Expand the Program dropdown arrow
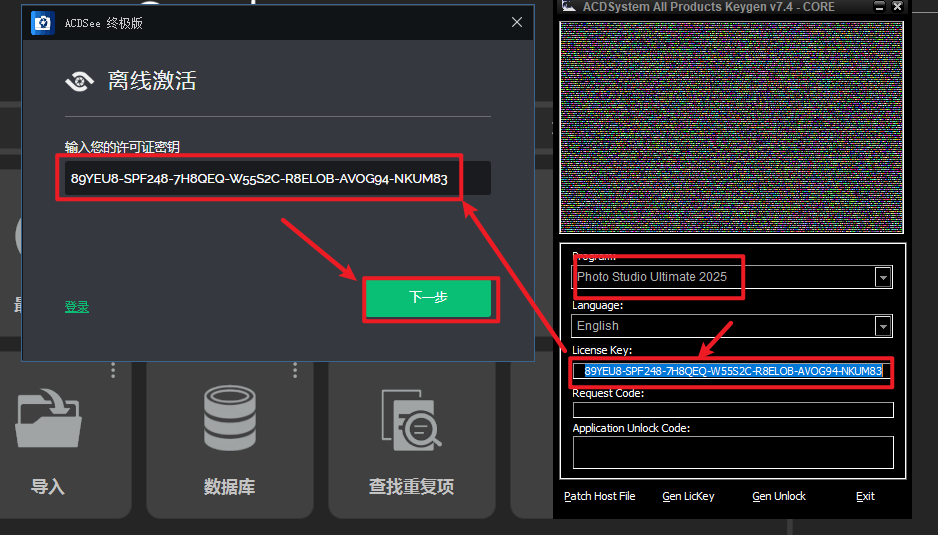The image size is (938, 535). tap(883, 277)
